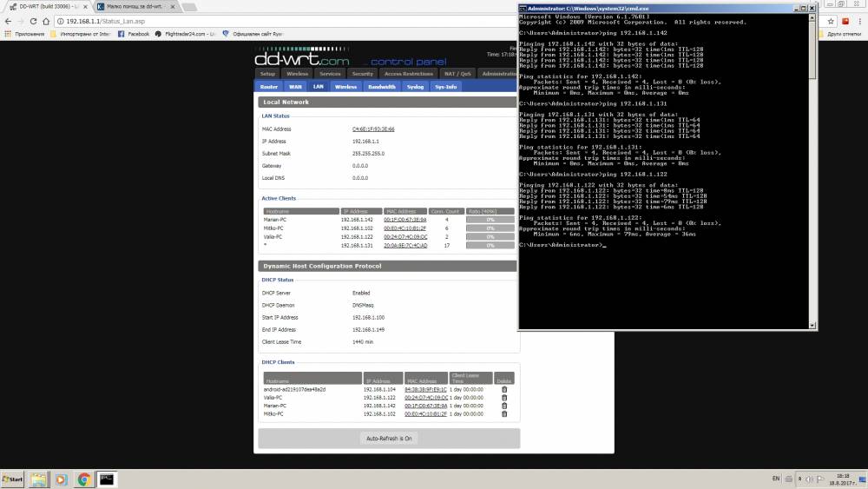Turn off Auto-Refresh
This screenshot has width=868, height=489.
point(389,439)
